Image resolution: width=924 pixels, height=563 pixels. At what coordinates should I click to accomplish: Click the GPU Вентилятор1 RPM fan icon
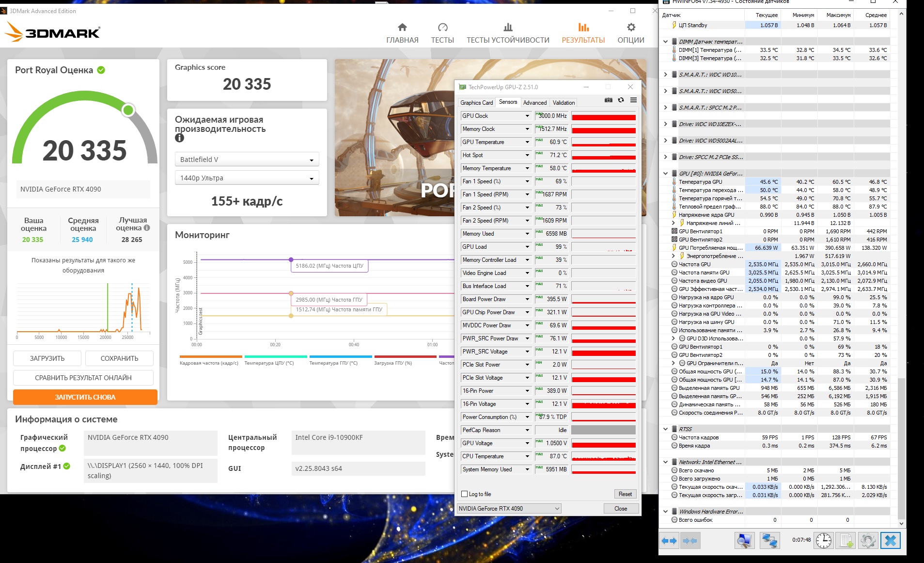[x=674, y=231]
